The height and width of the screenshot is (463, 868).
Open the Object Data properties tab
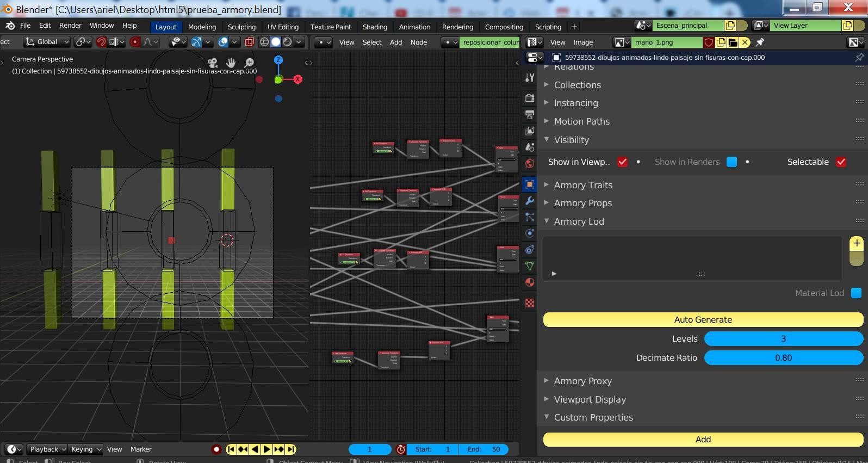530,266
